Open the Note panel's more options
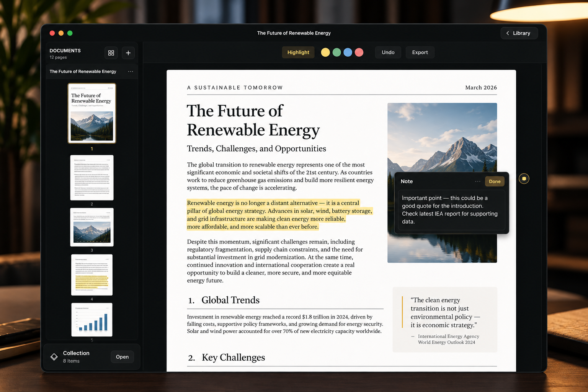The height and width of the screenshot is (392, 588). (478, 181)
